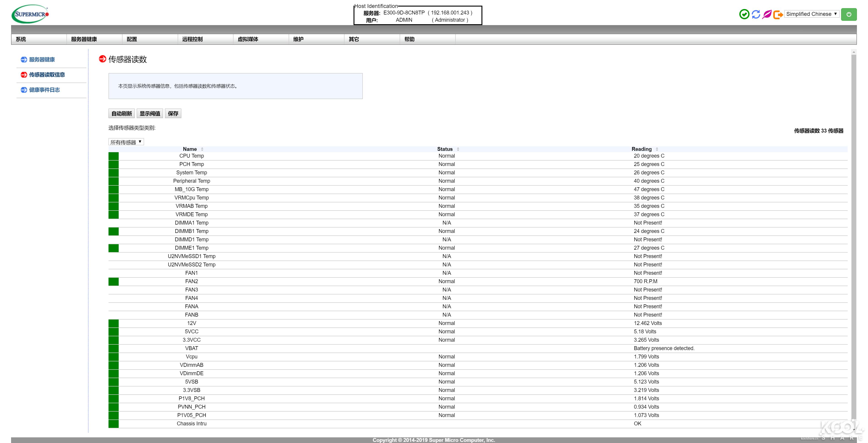Sort table by Reading column arrows
Viewport: 868px width, 443px height.
click(x=657, y=149)
